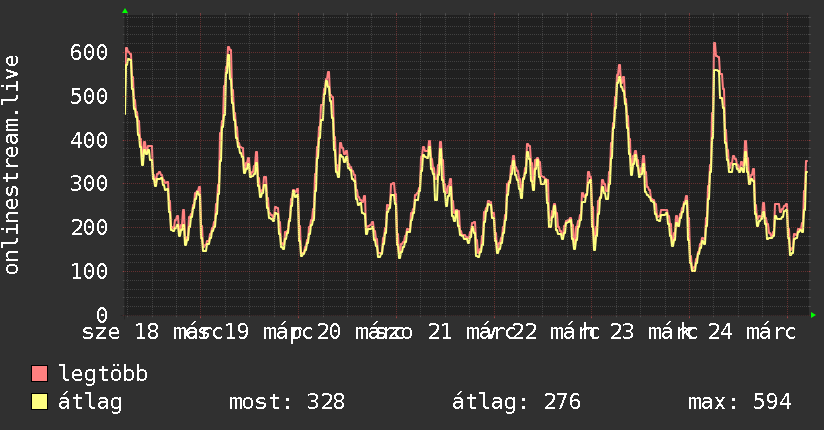This screenshot has height=430, width=824.
Task: Click the 600 y-axis label
Action: (x=89, y=52)
